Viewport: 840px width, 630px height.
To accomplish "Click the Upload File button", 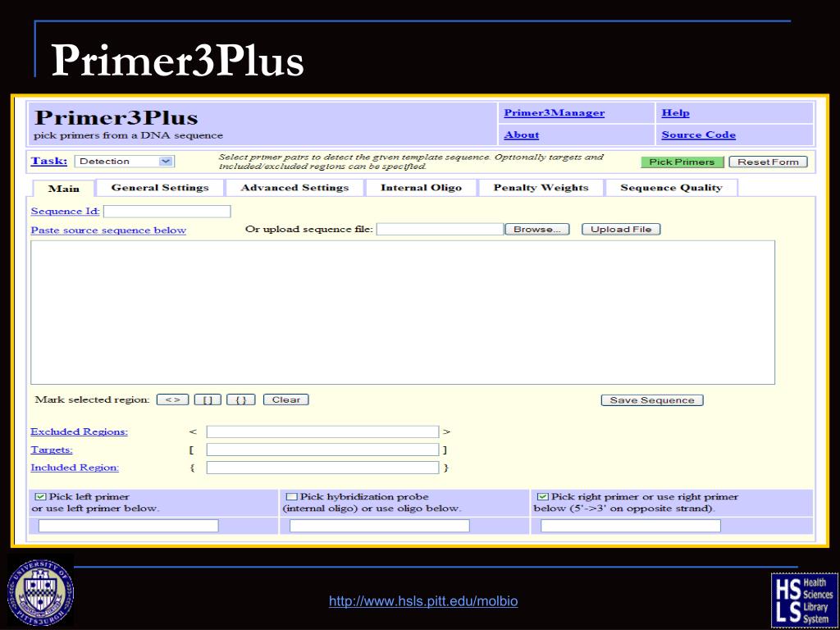I will 621,230.
